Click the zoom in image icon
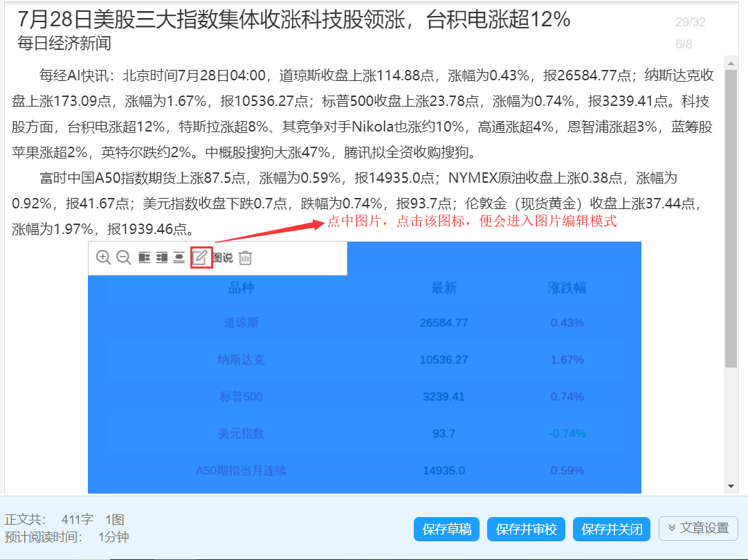 tap(103, 258)
